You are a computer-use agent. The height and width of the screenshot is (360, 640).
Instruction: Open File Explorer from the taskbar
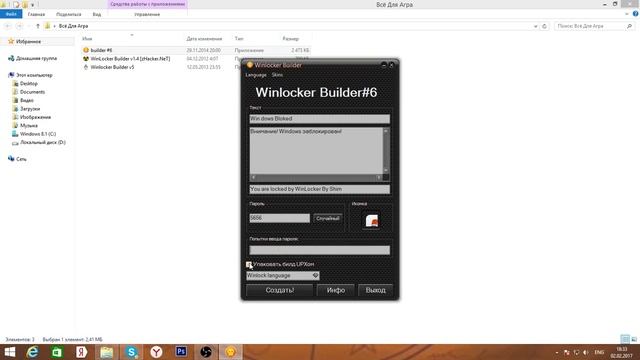pos(107,352)
